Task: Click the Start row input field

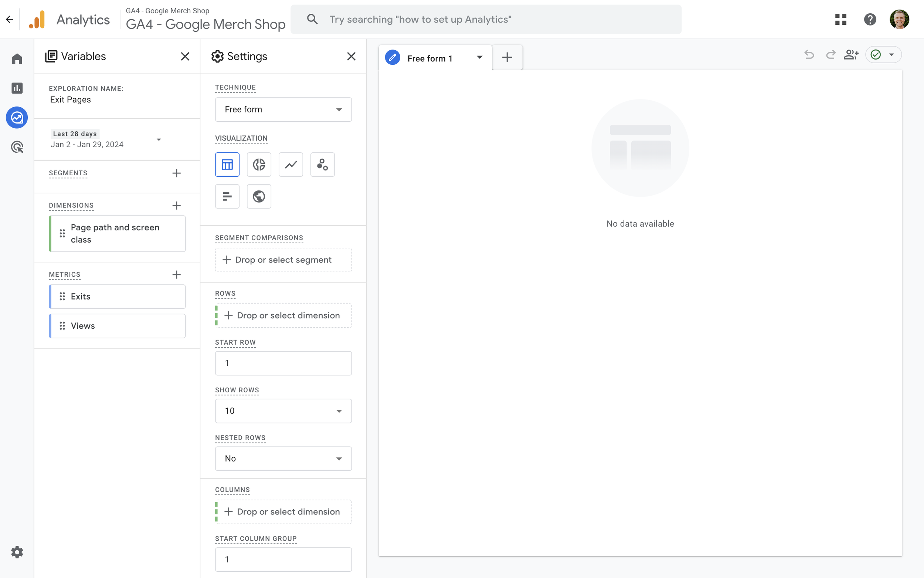Action: click(x=283, y=363)
